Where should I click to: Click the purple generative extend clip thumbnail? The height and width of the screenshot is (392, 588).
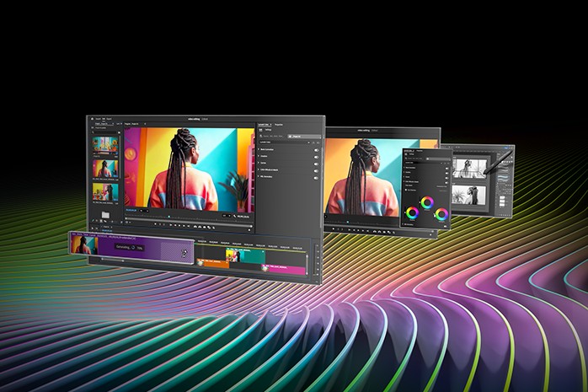(85, 245)
